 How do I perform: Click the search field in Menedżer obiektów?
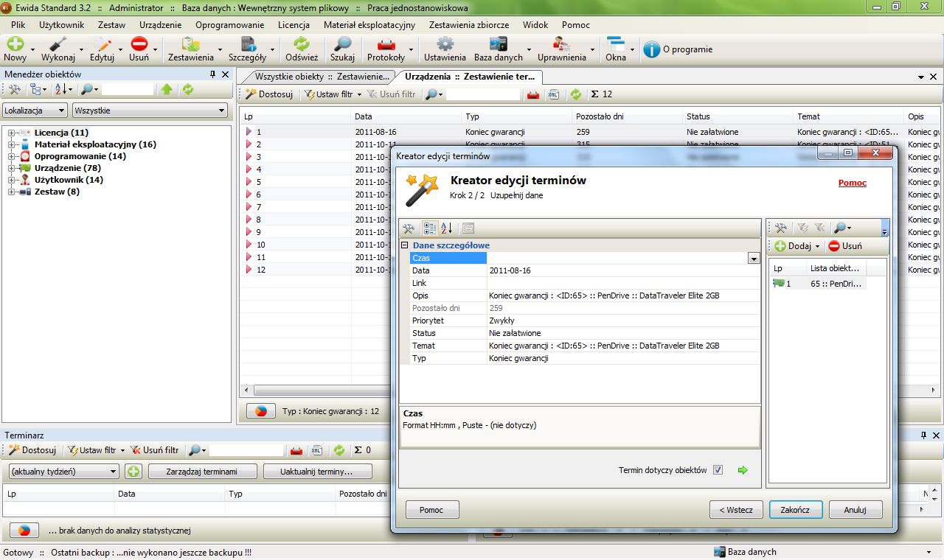pyautogui.click(x=127, y=89)
